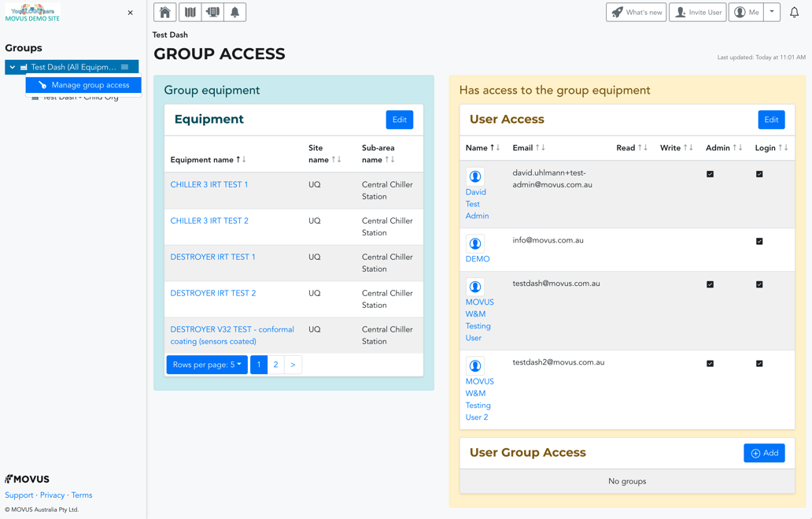Sort User Access by Login arrows

click(x=783, y=148)
